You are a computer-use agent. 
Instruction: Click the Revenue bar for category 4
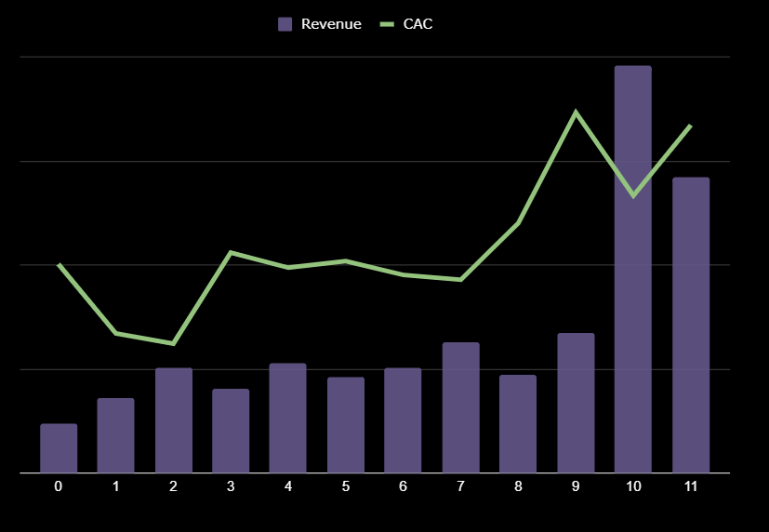coord(288,418)
